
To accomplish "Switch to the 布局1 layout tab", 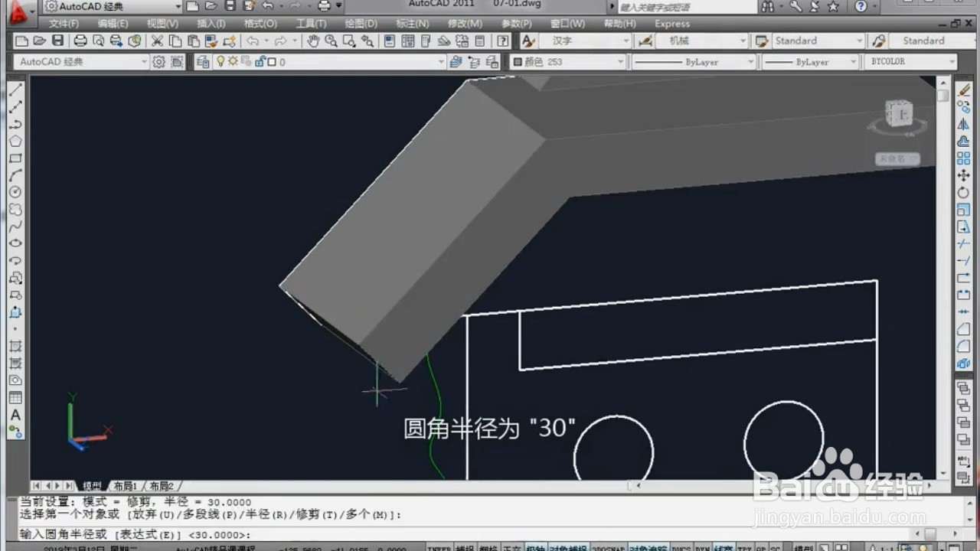I will (124, 485).
